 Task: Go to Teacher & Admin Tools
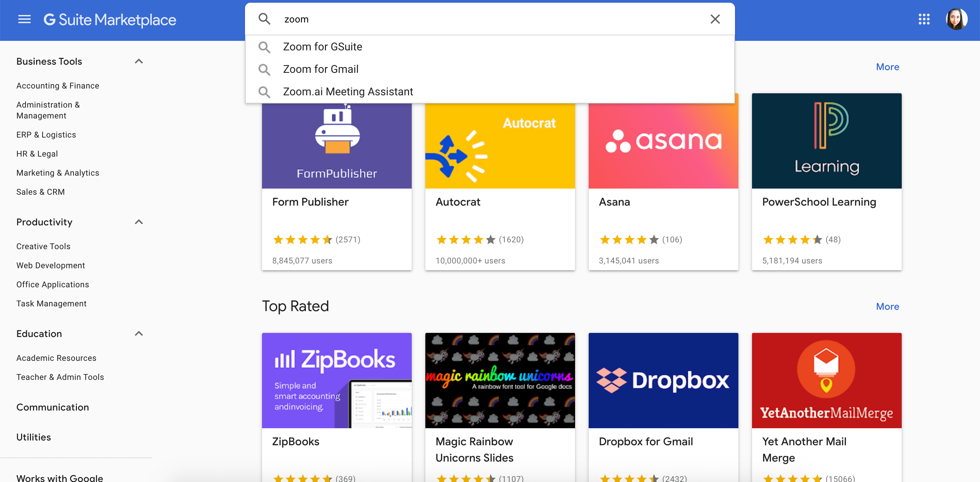click(x=60, y=377)
